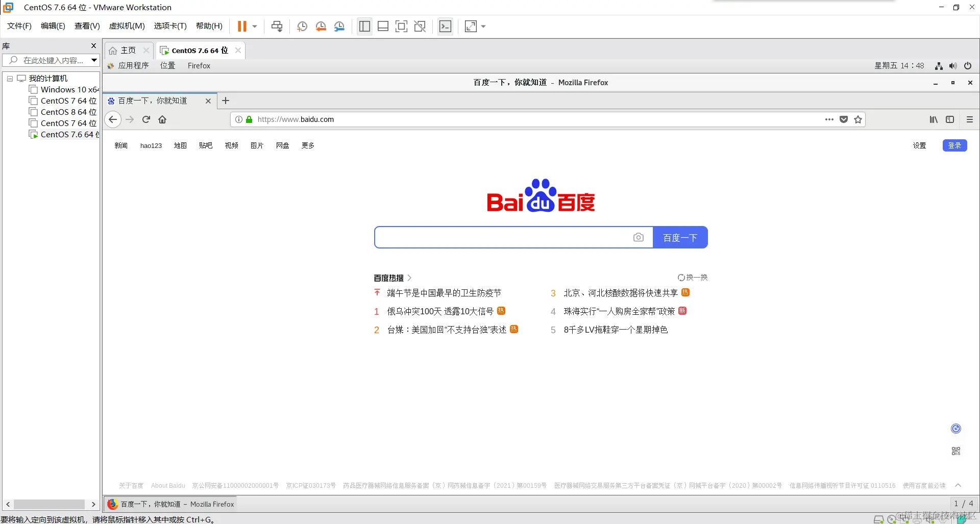Open the Firefox hamburger menu
Screen dimensions: 980x524
(x=970, y=119)
